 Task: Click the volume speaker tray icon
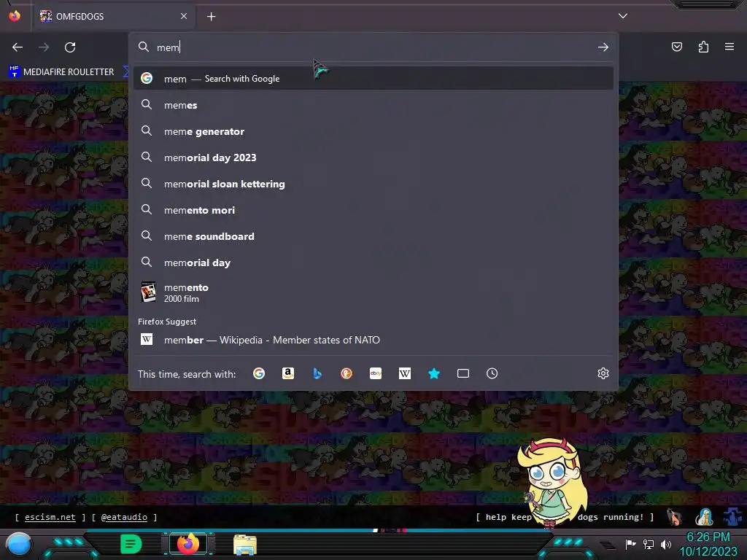666,544
